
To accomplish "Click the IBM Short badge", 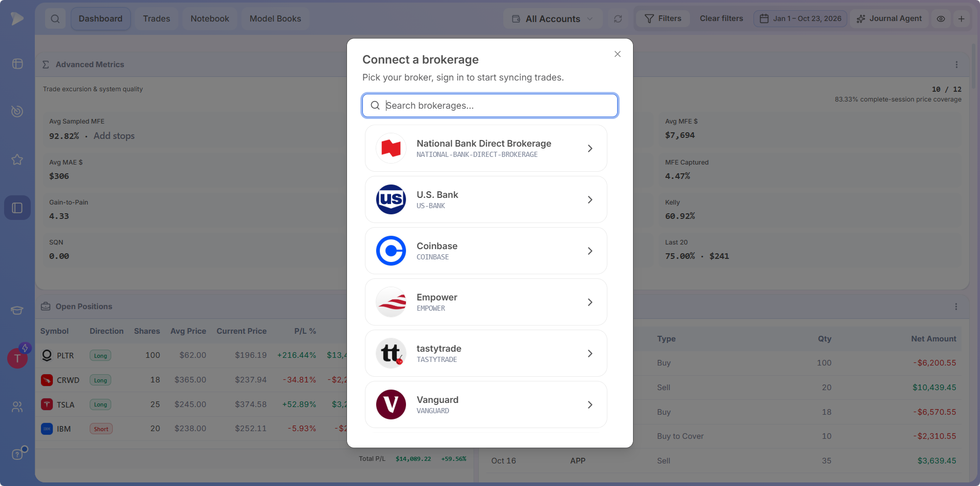I will (101, 429).
